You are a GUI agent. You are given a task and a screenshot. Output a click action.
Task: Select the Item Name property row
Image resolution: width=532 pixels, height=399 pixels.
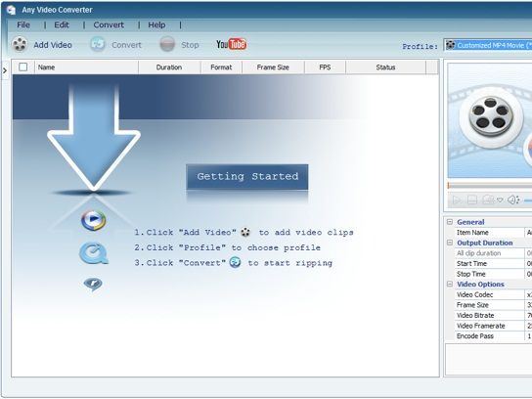point(493,233)
